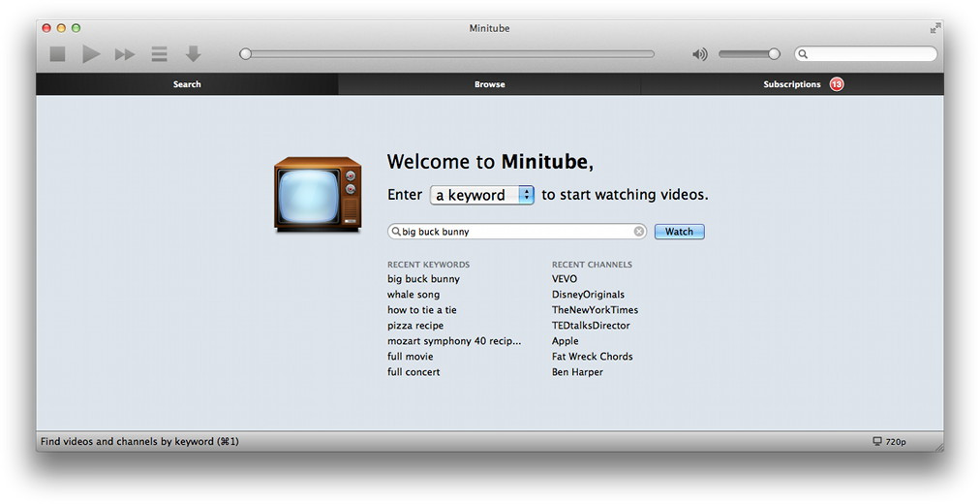This screenshot has width=980, height=504.
Task: Click the download arrow icon
Action: [x=193, y=54]
